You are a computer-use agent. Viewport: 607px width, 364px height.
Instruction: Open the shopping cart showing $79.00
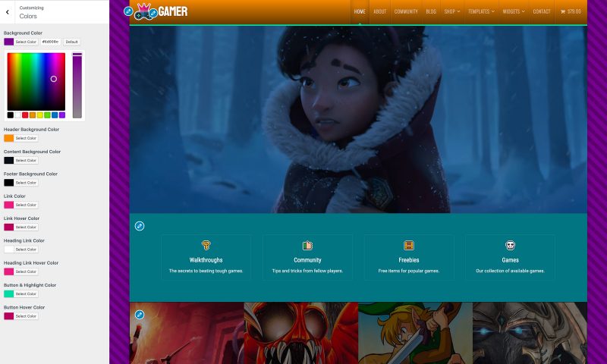[x=571, y=11]
